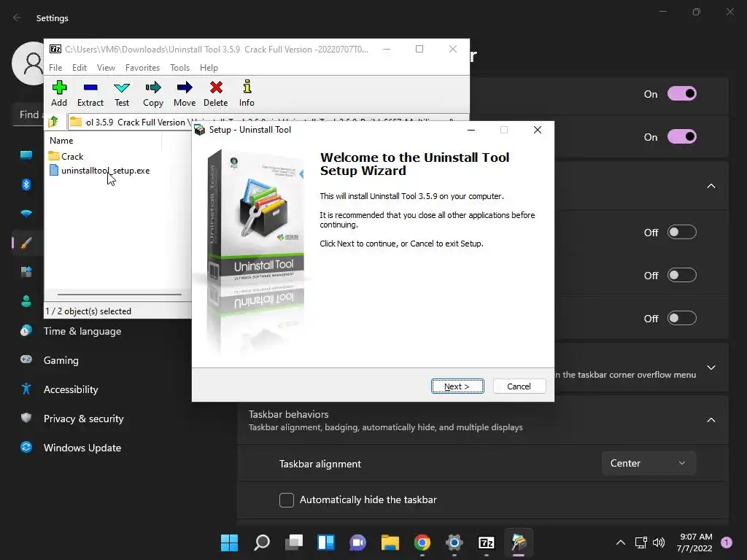This screenshot has width=747, height=560.
Task: Open the Windows Start menu
Action: point(229,542)
